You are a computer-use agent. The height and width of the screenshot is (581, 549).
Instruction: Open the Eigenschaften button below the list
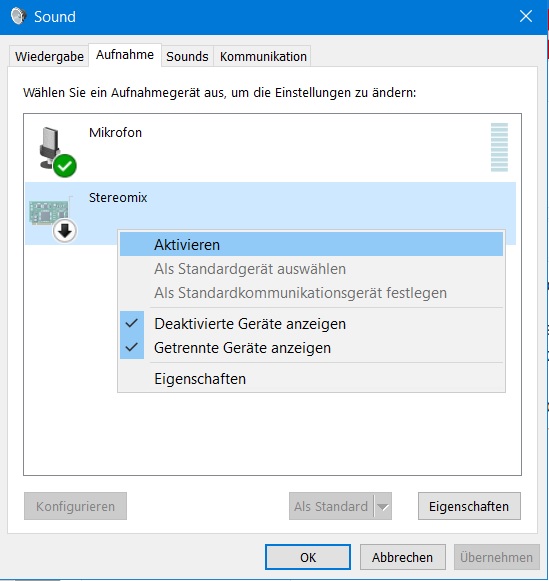(x=469, y=506)
